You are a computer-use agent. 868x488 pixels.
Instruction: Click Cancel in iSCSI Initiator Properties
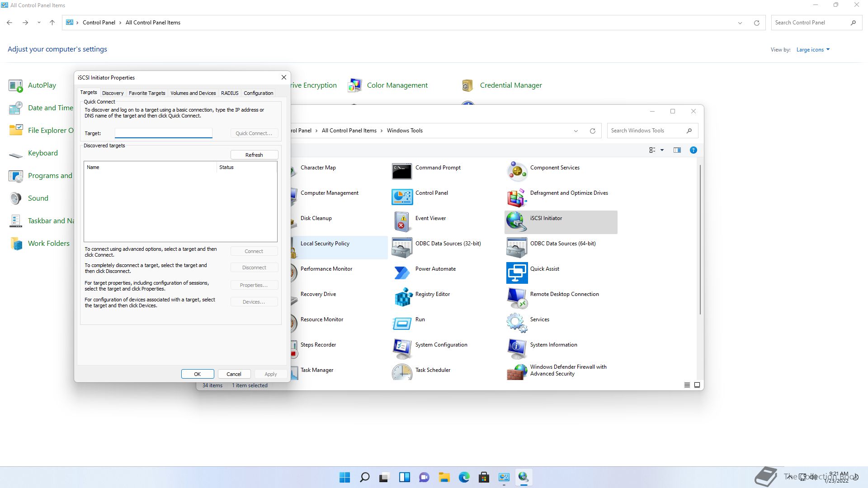coord(234,374)
